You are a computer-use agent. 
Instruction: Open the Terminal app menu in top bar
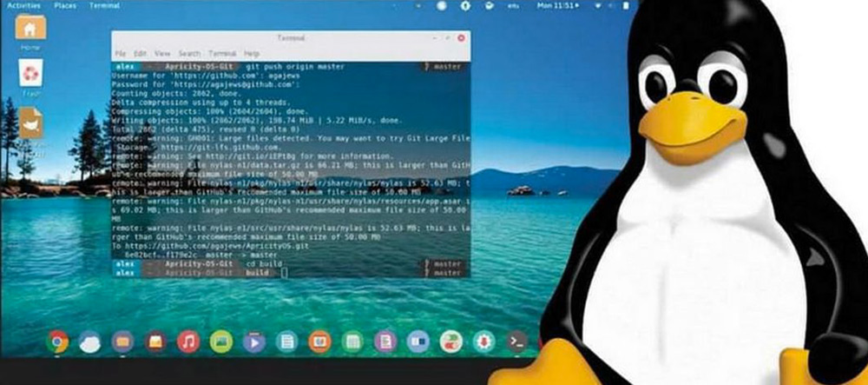(104, 5)
